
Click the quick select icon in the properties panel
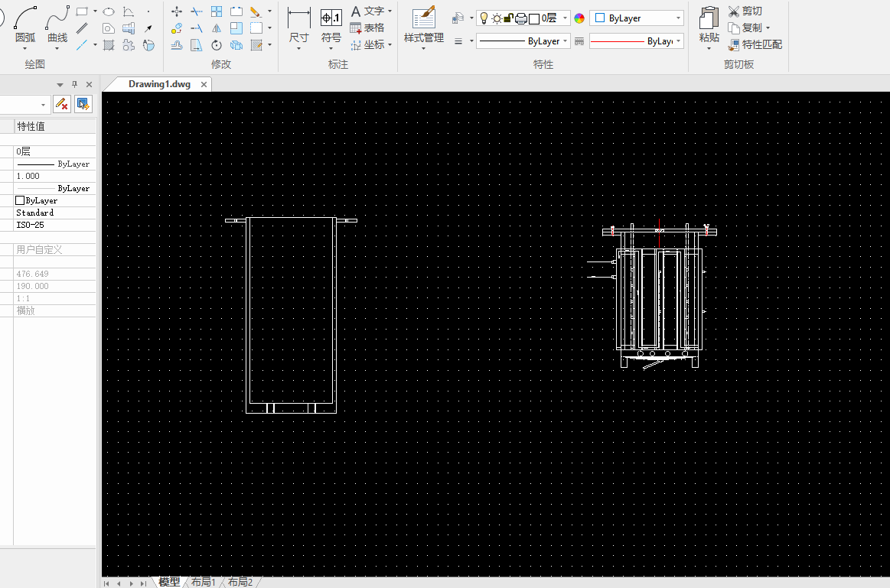pyautogui.click(x=83, y=104)
